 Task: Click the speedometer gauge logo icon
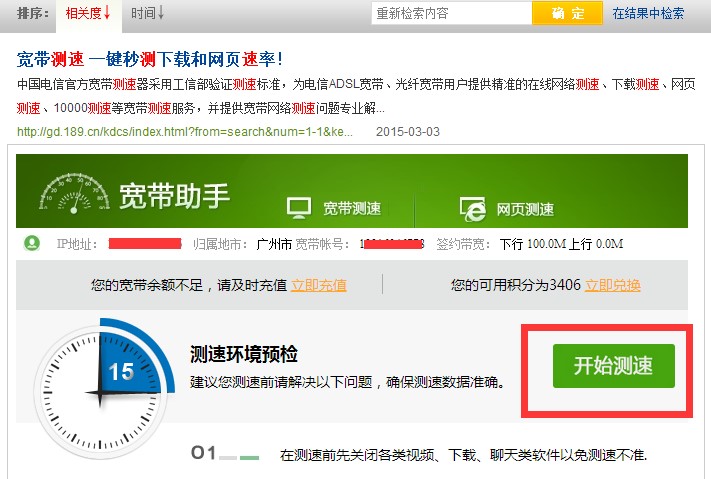tap(74, 193)
